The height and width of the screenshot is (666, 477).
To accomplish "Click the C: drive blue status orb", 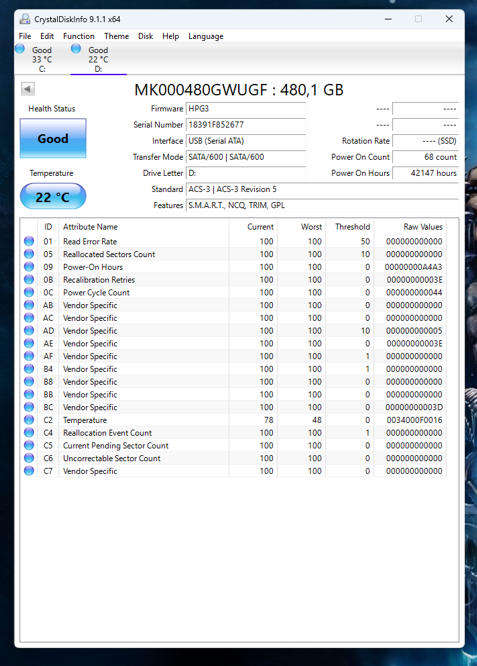I will [x=20, y=49].
